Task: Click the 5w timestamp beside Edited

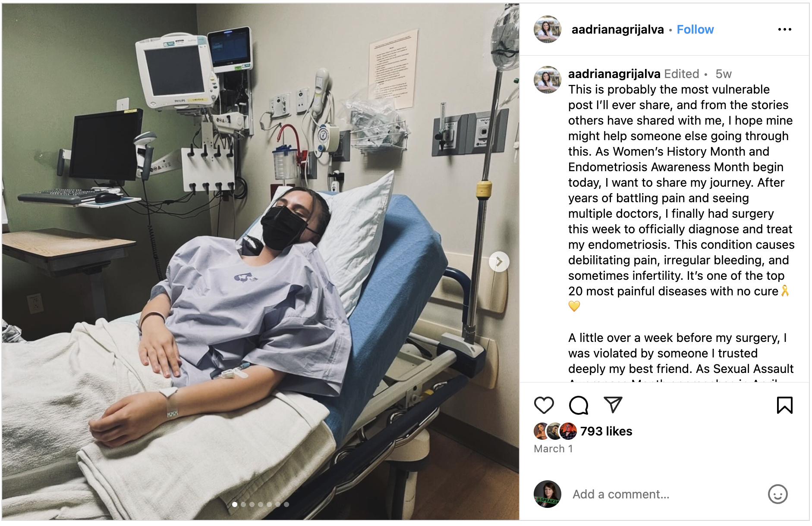Action: pos(724,74)
